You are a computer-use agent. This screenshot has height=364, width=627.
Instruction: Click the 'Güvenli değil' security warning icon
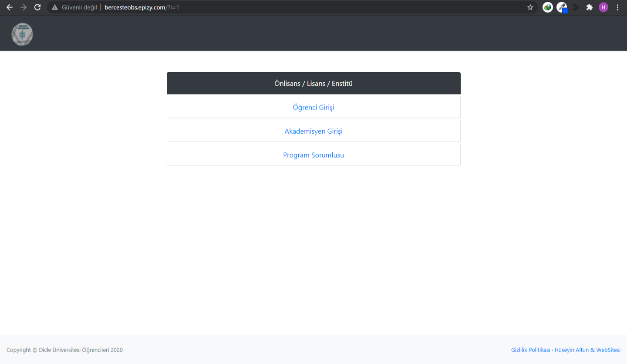(x=55, y=7)
